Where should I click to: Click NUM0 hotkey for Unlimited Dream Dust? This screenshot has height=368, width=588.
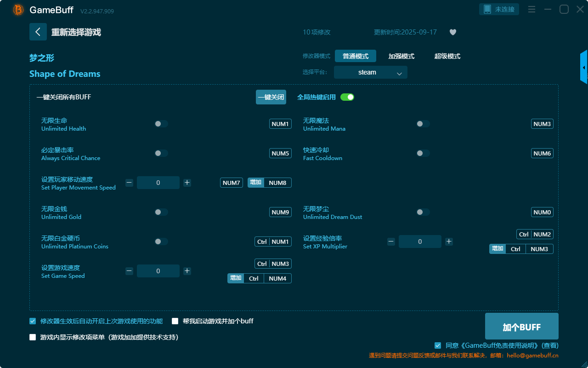pos(542,212)
